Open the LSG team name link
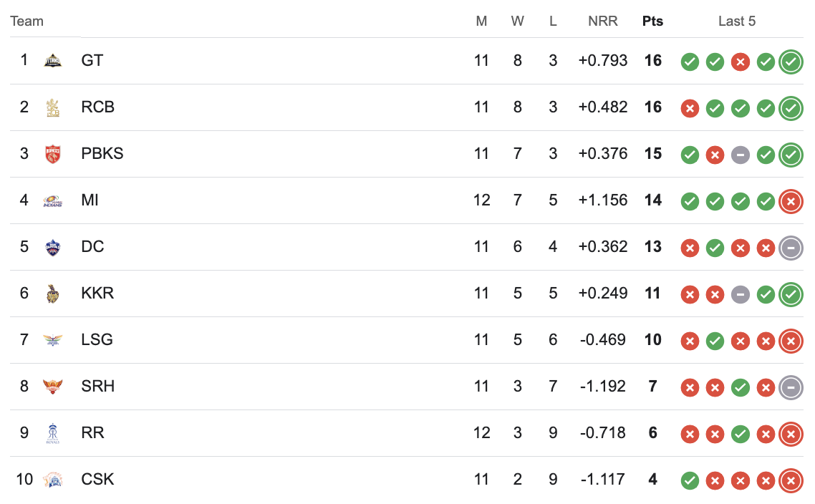Screen dimensions: 815x504 click(x=97, y=340)
